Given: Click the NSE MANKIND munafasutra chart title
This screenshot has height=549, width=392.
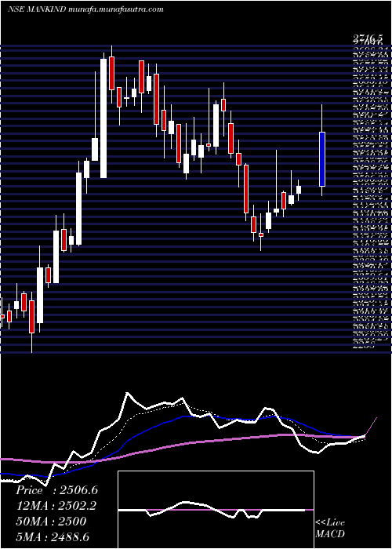Looking at the screenshot, I should (85, 9).
